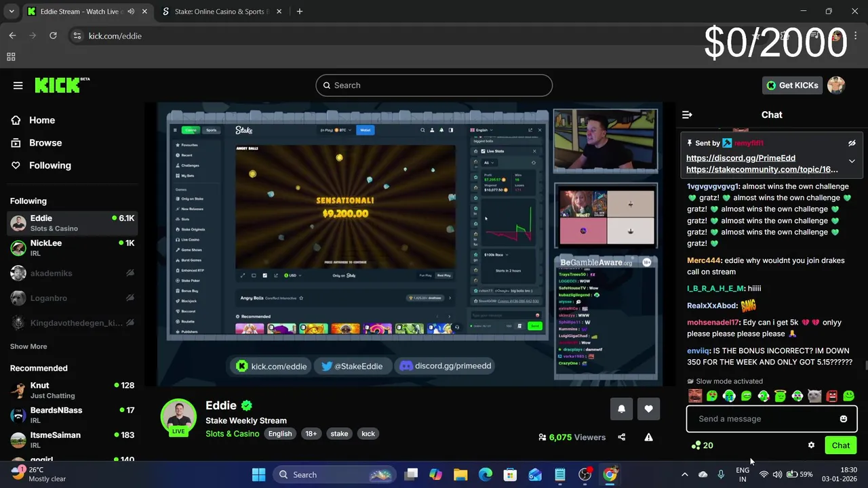
Task: Open the Slots & Casino category link
Action: coord(232,434)
